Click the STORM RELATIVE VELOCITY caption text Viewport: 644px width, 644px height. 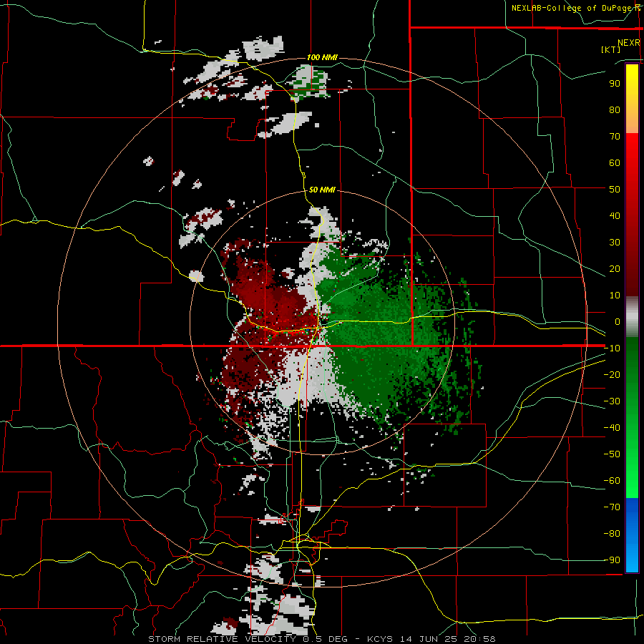tap(222, 639)
